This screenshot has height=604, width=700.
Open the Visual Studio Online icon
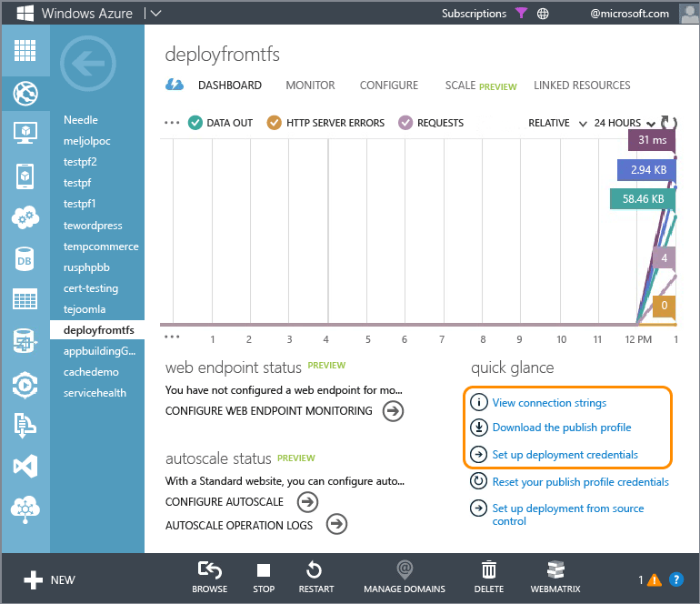(x=25, y=467)
